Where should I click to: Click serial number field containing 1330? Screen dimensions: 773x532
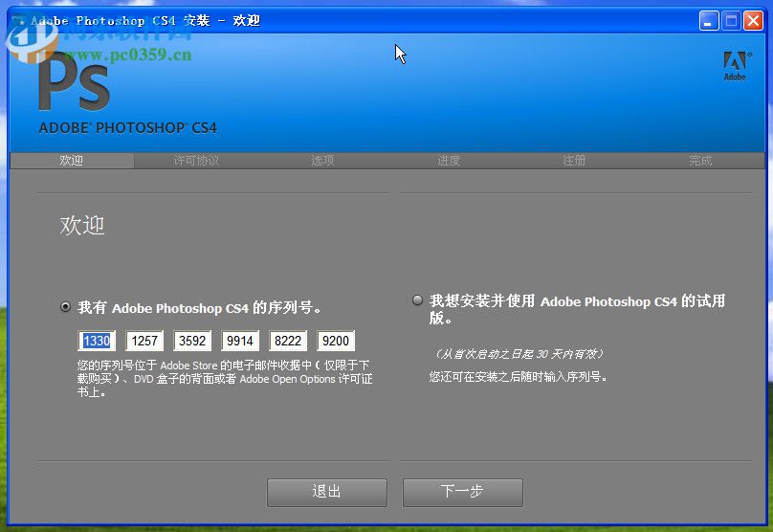point(97,341)
